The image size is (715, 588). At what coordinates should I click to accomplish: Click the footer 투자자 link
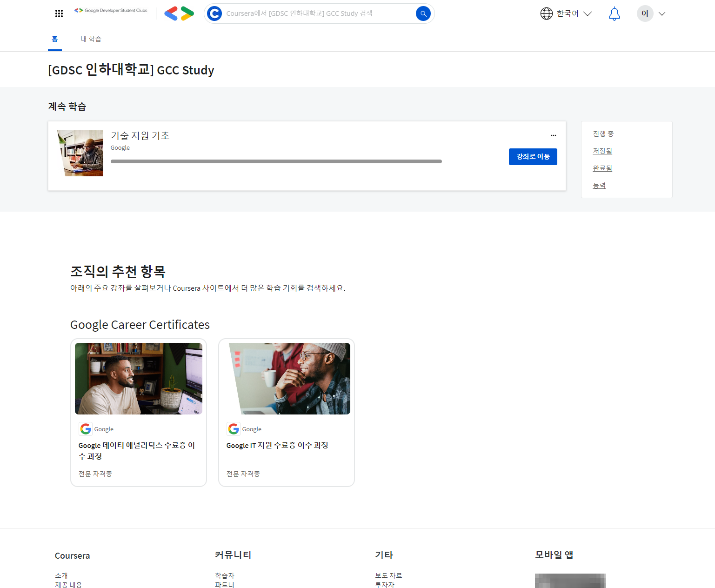pyautogui.click(x=385, y=585)
